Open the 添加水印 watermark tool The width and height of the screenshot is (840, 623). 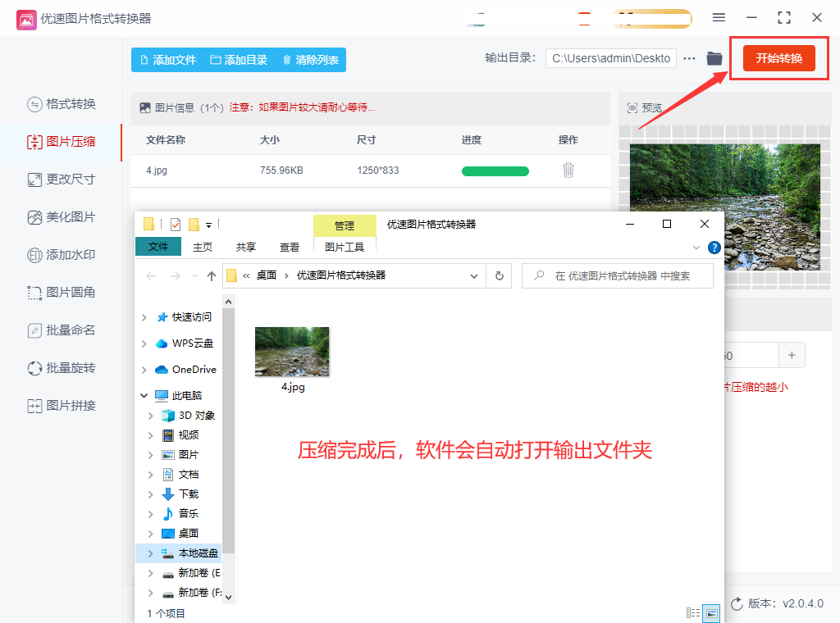point(62,254)
